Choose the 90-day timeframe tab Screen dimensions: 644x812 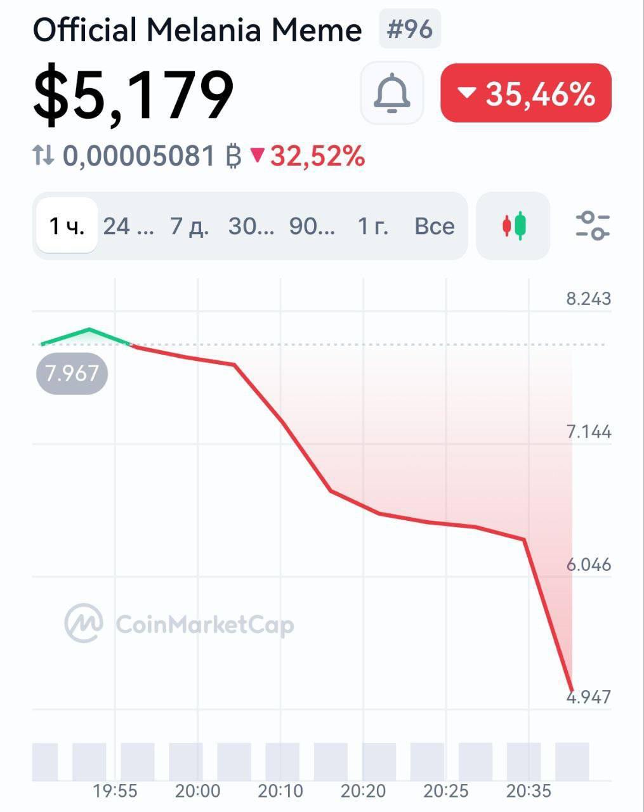point(312,226)
